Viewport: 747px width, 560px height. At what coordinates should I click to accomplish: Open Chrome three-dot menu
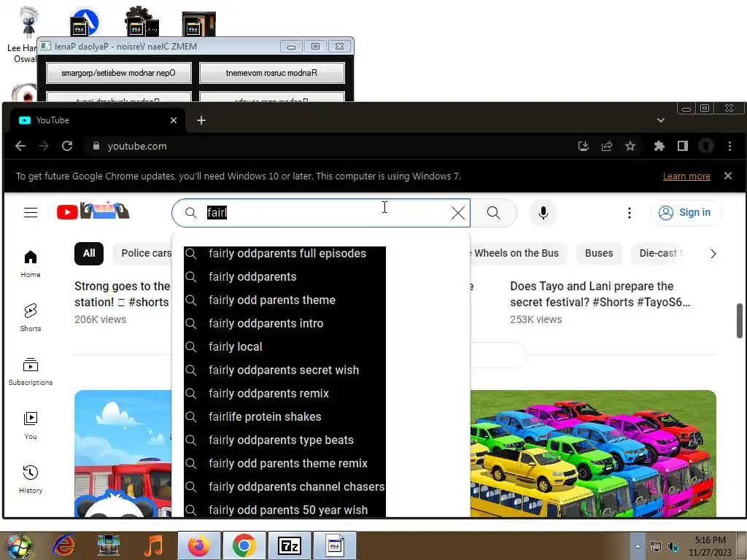point(729,146)
